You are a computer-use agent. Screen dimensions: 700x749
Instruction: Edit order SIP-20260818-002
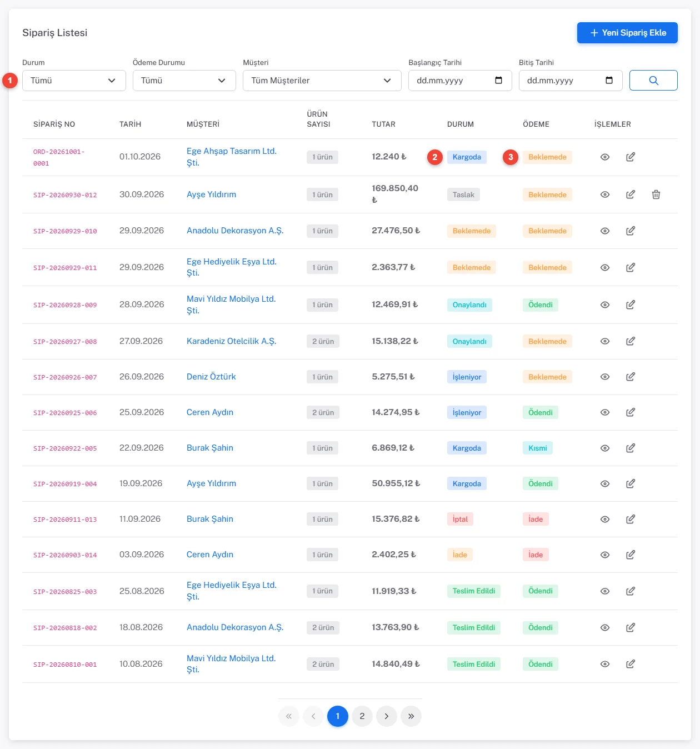point(631,628)
